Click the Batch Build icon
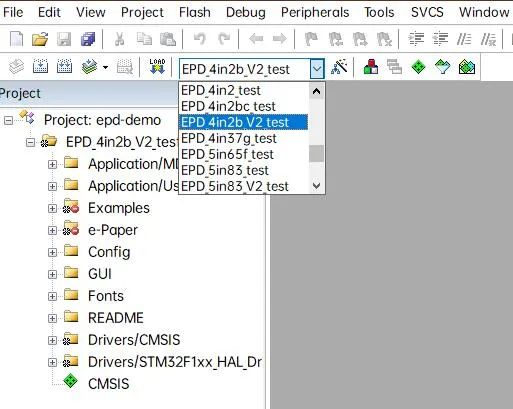The width and height of the screenshot is (513, 409). [89, 67]
